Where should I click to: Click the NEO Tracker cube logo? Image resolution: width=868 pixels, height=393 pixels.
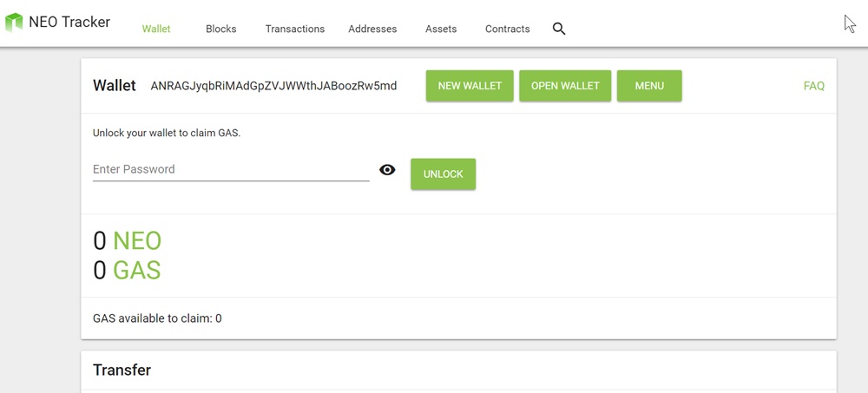[14, 23]
